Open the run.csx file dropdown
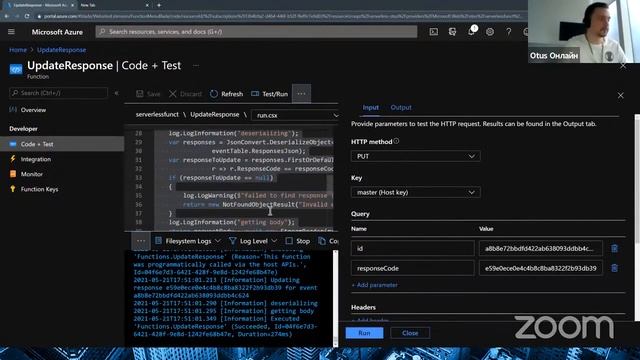The height and width of the screenshot is (360, 640). (295, 116)
